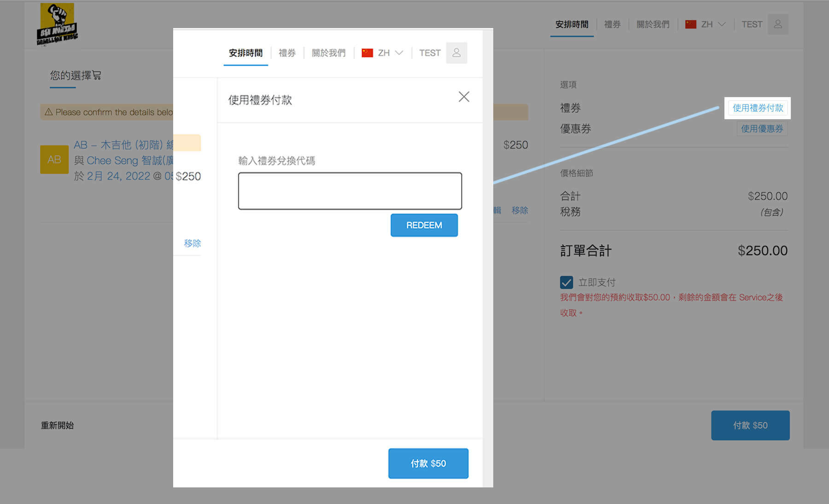The width and height of the screenshot is (829, 504).
Task: Select the 安排時間 tab in the dialog header
Action: click(245, 53)
